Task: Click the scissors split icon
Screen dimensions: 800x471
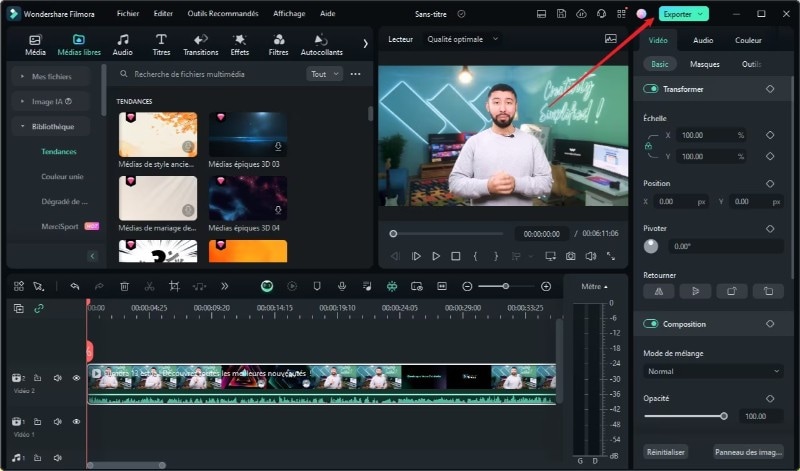Action: point(149,286)
